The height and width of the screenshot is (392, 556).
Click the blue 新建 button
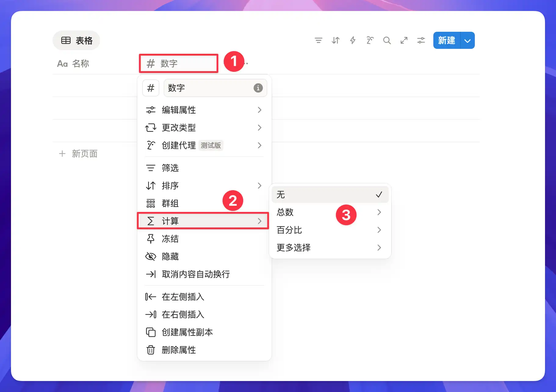click(x=446, y=40)
